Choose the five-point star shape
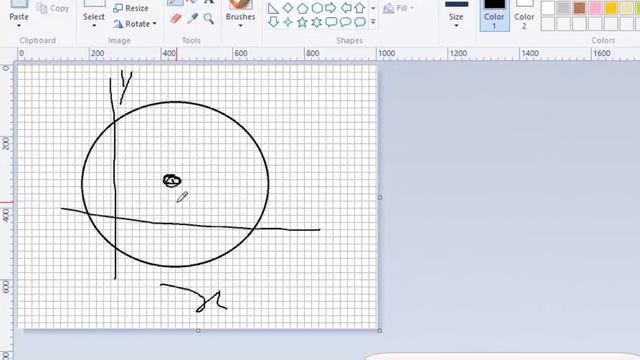Screen dimensions: 640x360 point(302,22)
